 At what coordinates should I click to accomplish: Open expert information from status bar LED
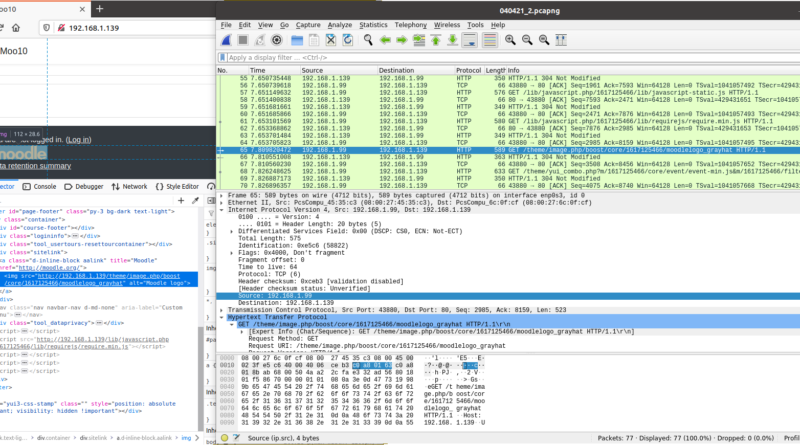tap(224, 438)
